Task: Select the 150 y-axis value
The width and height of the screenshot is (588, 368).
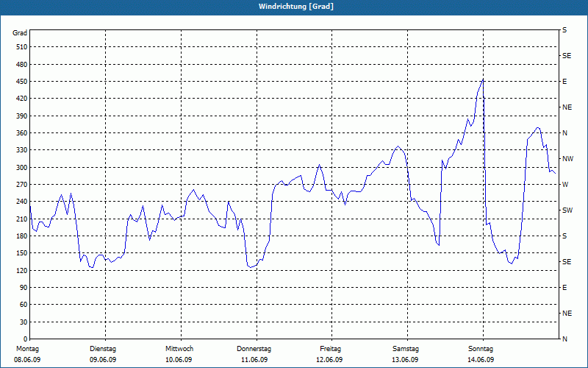Action: (22, 252)
